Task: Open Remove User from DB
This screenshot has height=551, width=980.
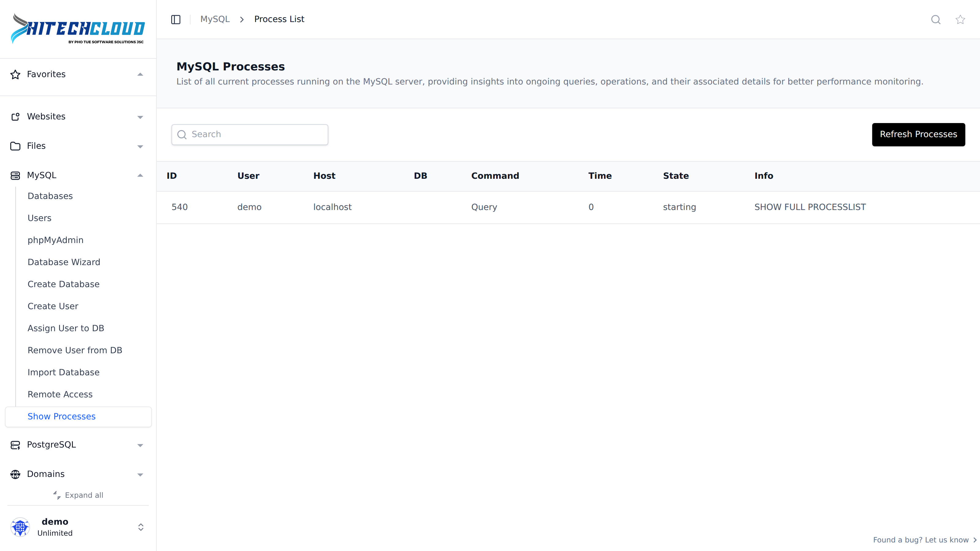Action: [x=75, y=350]
